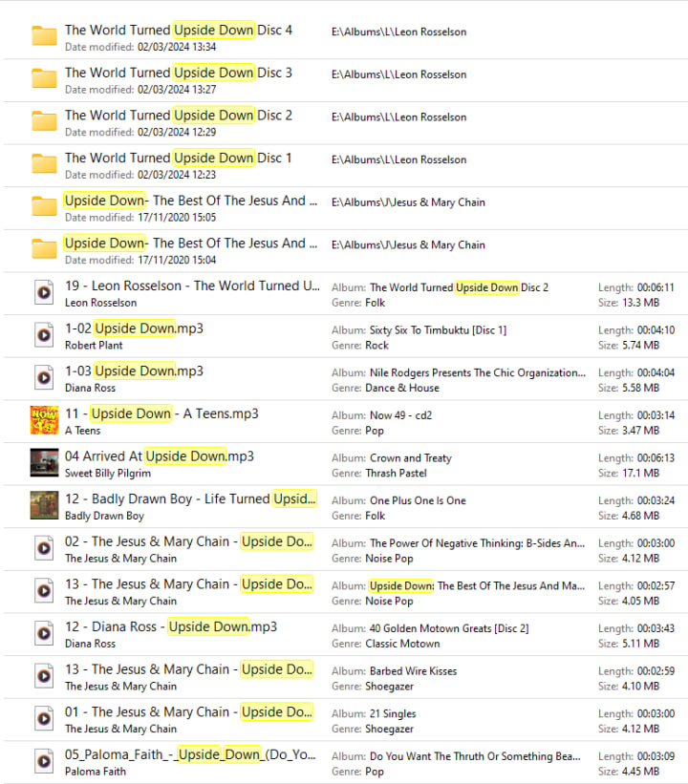Click size 3.47 MB value
Viewport: 688px width, 784px height.
(x=640, y=431)
